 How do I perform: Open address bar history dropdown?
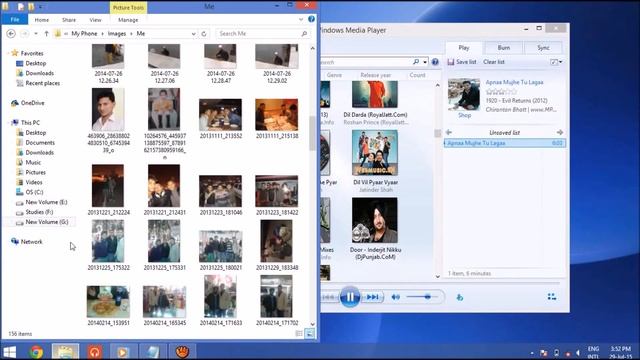coord(193,34)
